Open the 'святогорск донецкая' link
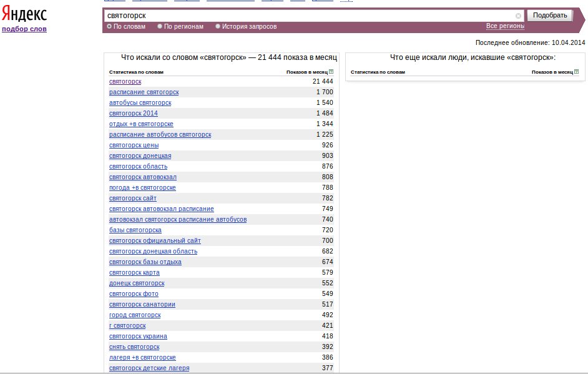Viewport: 588px width, 374px height. 140,155
